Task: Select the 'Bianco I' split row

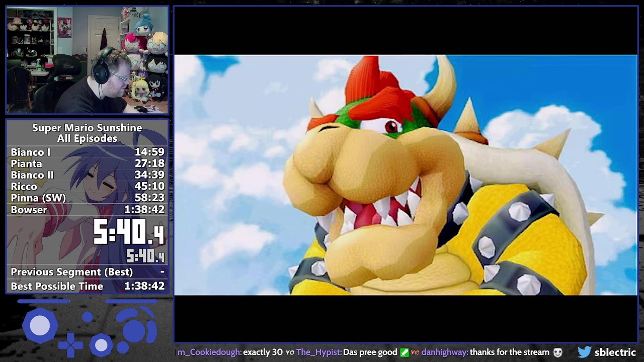Action: pos(87,152)
